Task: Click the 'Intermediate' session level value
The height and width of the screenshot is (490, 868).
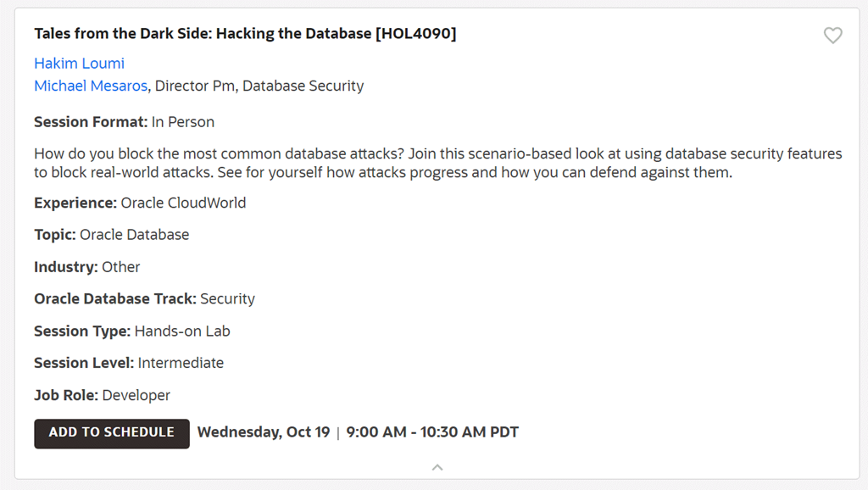Action: click(x=181, y=363)
